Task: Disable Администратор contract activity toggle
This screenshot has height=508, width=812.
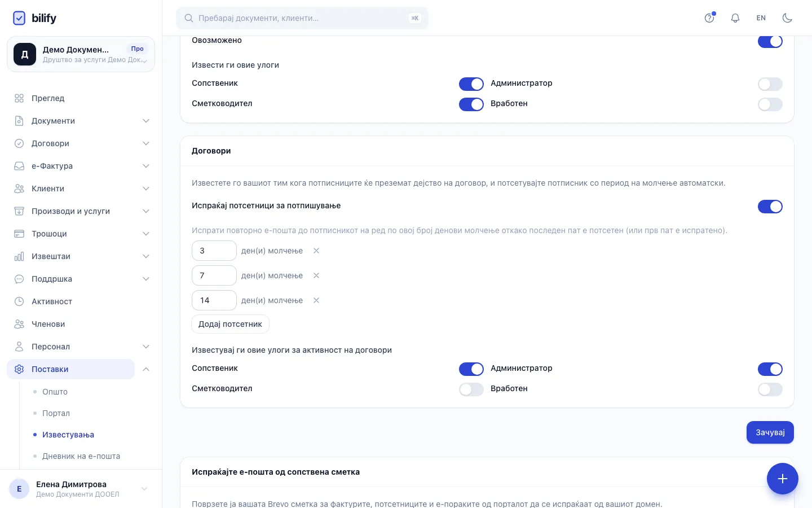Action: point(770,369)
